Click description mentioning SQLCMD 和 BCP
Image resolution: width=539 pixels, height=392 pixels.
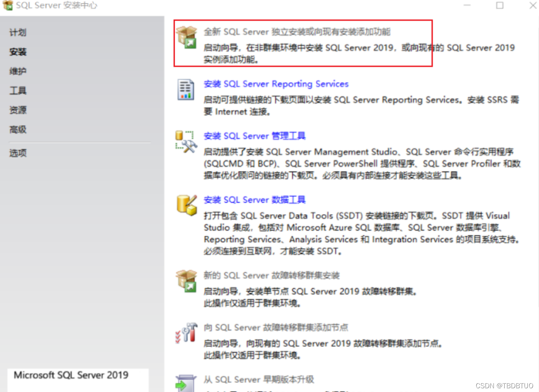point(362,164)
